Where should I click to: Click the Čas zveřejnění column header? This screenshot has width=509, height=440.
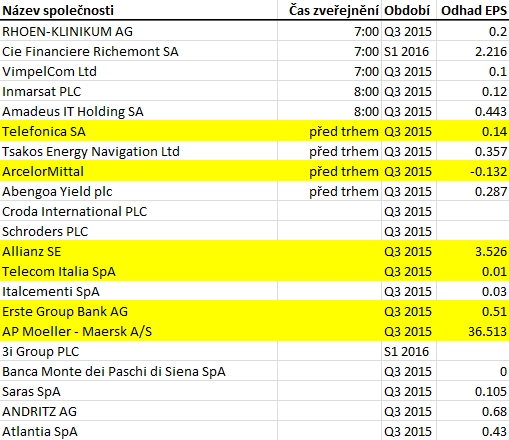tap(329, 10)
